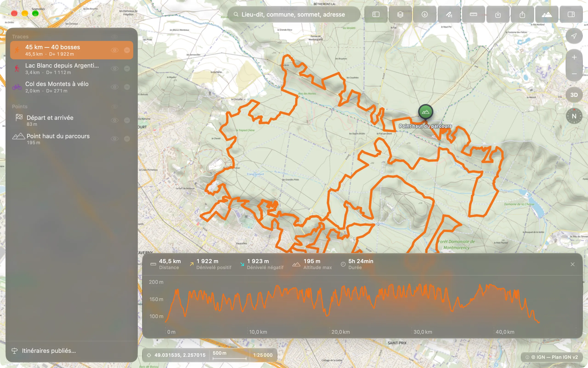Image resolution: width=588 pixels, height=368 pixels.
Task: Click the green summit marker on map
Action: (425, 112)
